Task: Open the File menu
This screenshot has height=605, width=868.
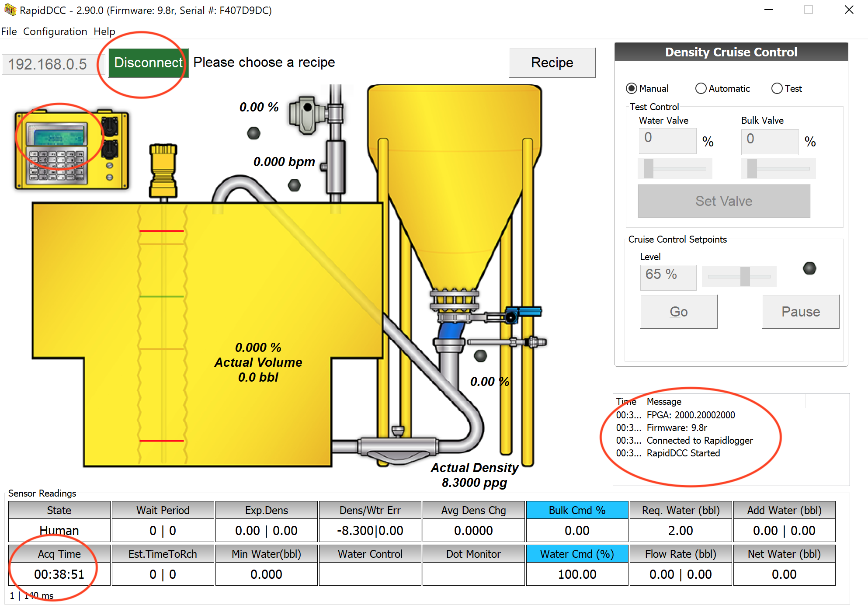Action: (x=9, y=31)
